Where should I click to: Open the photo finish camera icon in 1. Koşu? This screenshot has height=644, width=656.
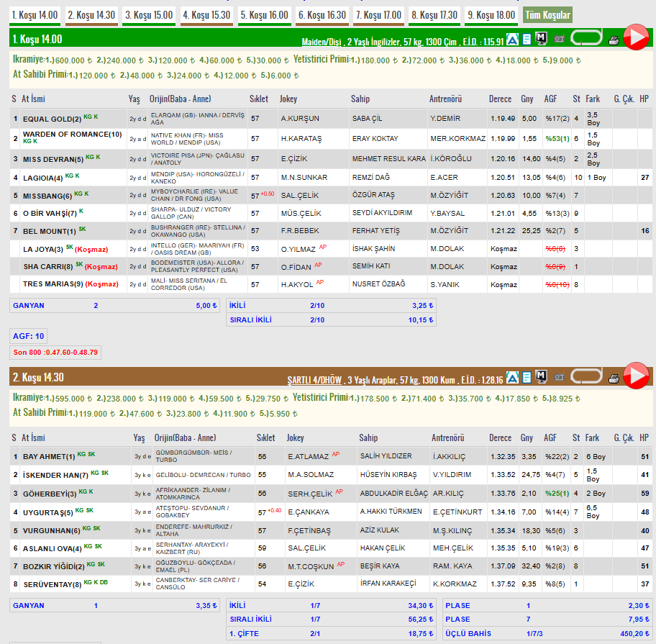[560, 39]
